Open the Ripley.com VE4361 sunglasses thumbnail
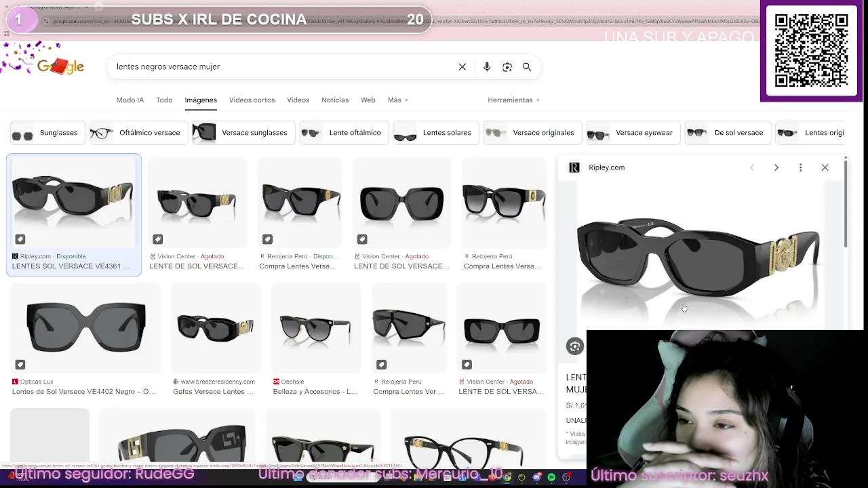The image size is (868, 488). [73, 202]
